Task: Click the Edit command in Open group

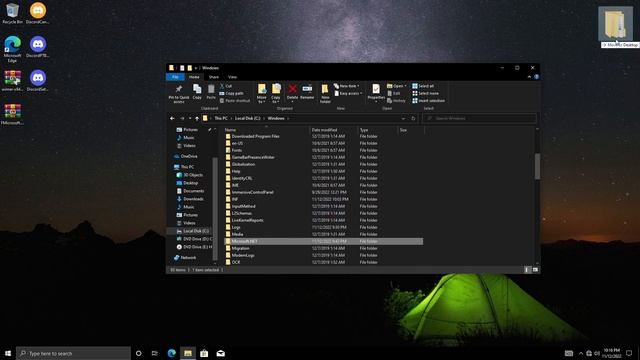Action: pyautogui.click(x=394, y=93)
